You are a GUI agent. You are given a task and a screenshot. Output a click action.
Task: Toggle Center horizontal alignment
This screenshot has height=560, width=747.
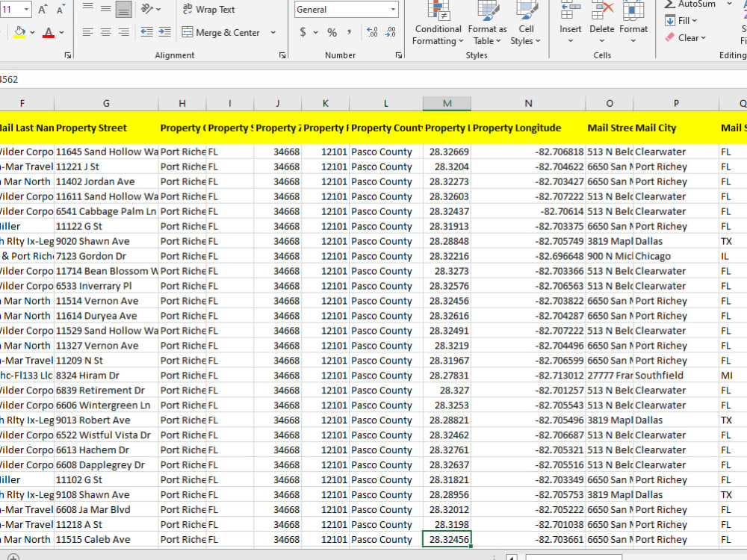coord(106,32)
